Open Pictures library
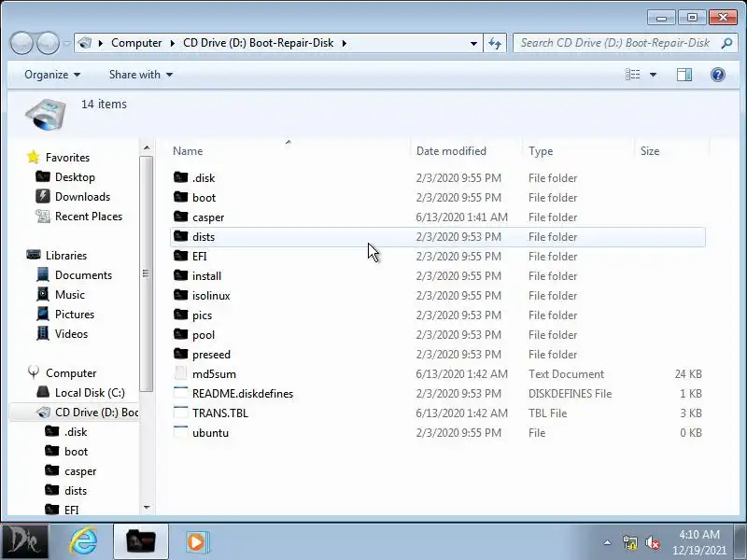 (x=75, y=314)
